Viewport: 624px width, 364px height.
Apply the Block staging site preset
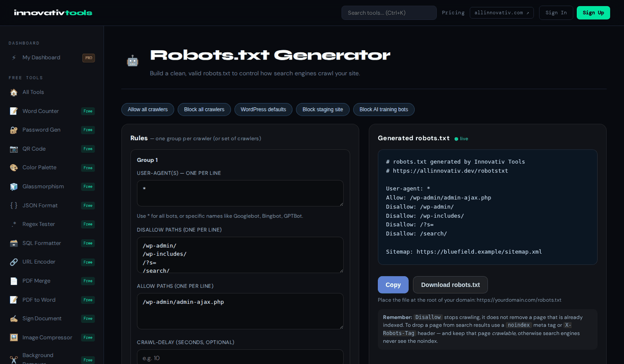coord(323,109)
